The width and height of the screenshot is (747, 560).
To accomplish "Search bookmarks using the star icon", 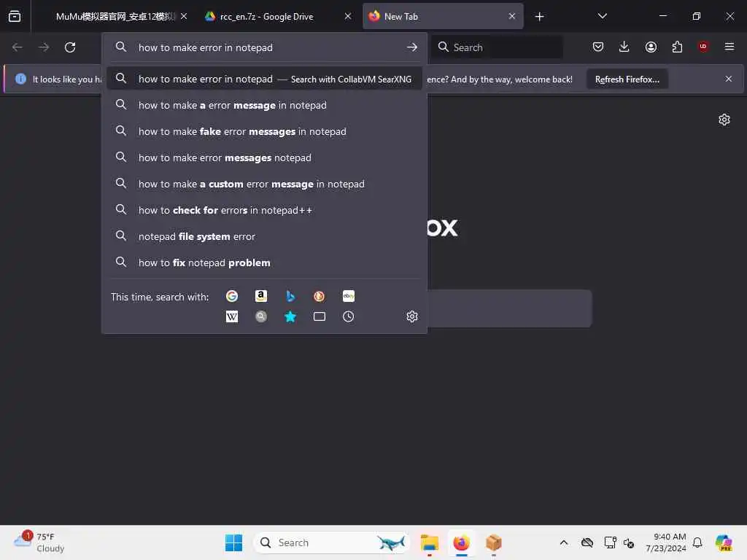I will click(290, 316).
